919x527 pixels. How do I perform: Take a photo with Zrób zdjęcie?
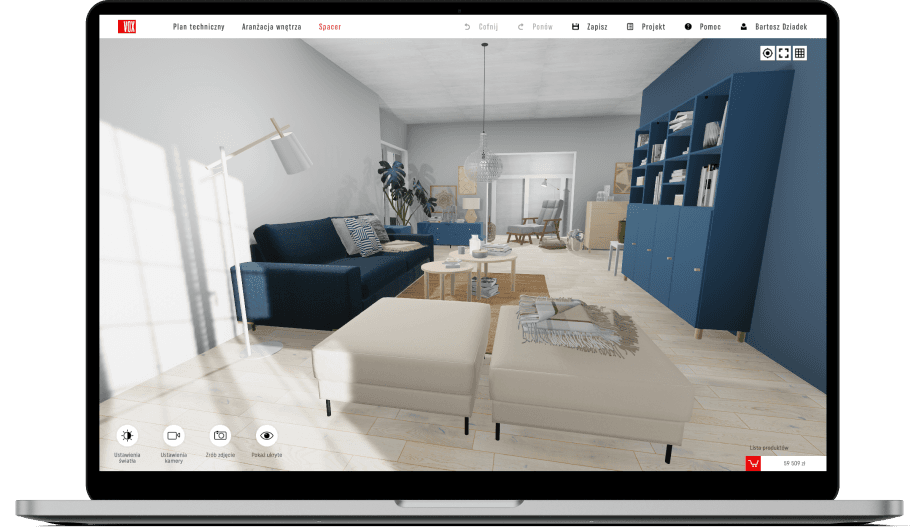[x=220, y=435]
